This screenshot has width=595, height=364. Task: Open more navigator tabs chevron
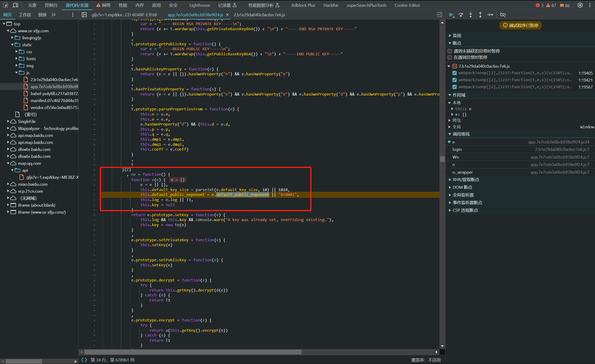click(54, 15)
